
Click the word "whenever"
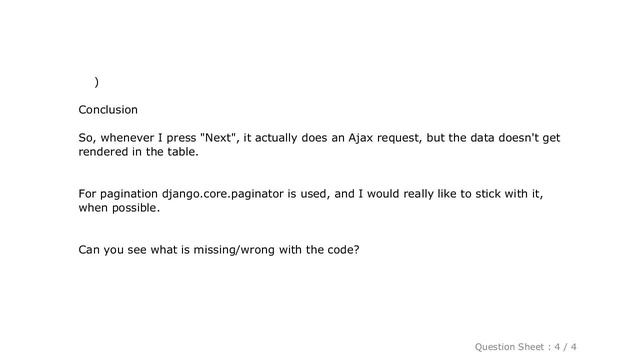pyautogui.click(x=127, y=138)
